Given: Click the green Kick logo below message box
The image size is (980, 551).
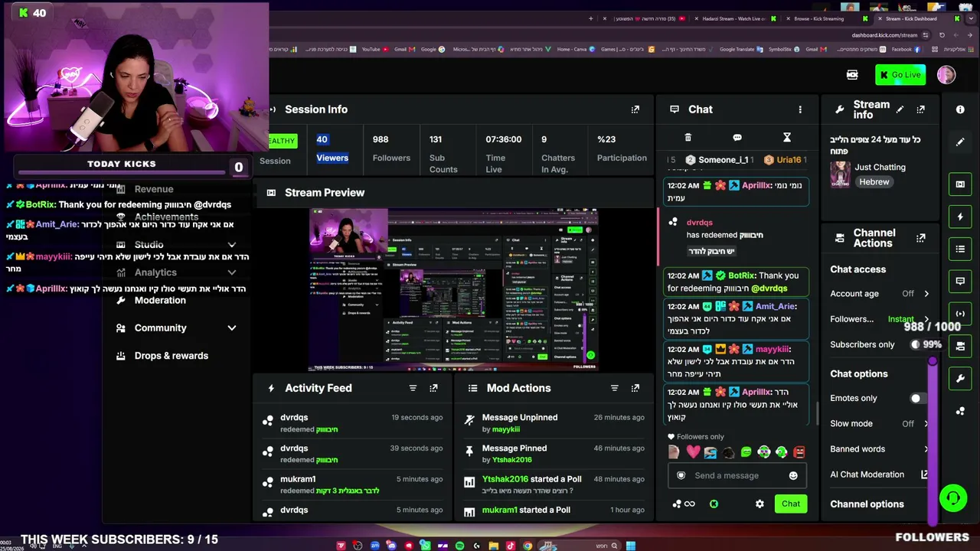Looking at the screenshot, I should click(x=714, y=504).
